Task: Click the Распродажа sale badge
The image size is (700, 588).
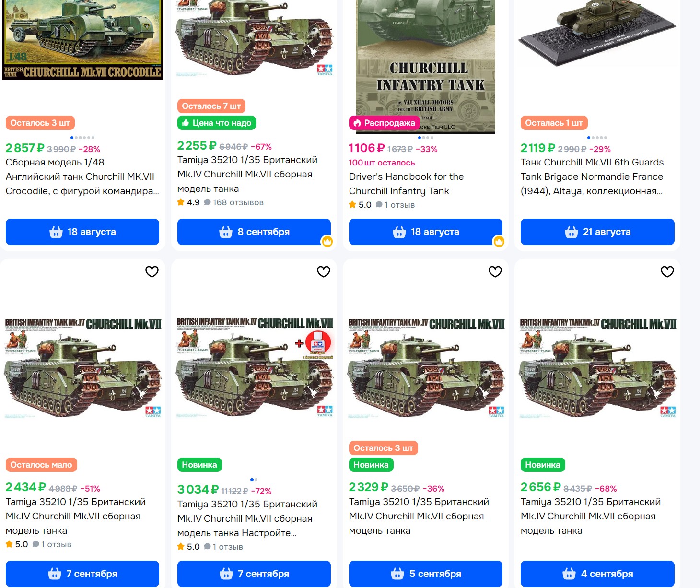Action: tap(384, 123)
